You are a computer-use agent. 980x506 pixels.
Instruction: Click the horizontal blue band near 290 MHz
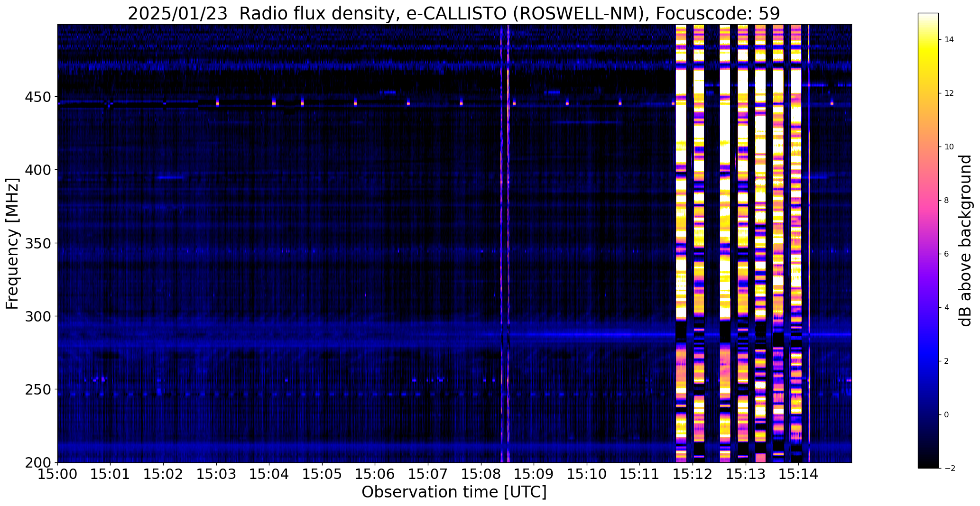pyautogui.click(x=454, y=334)
